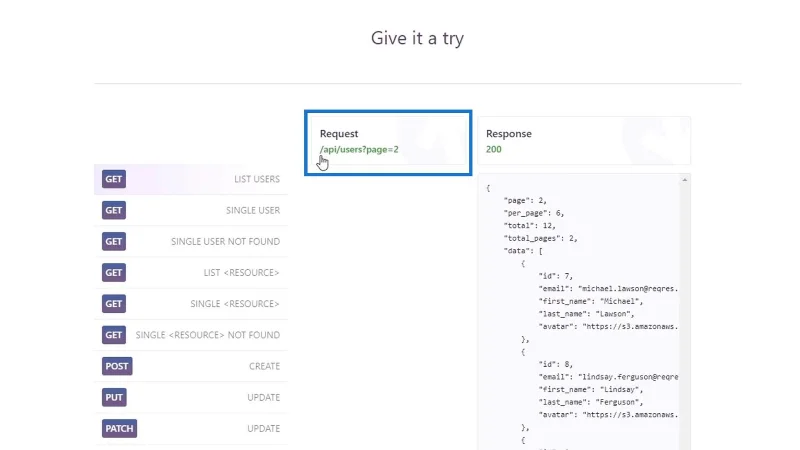Click the response scrollbar up arrow
800x450 pixels.
pyautogui.click(x=685, y=180)
